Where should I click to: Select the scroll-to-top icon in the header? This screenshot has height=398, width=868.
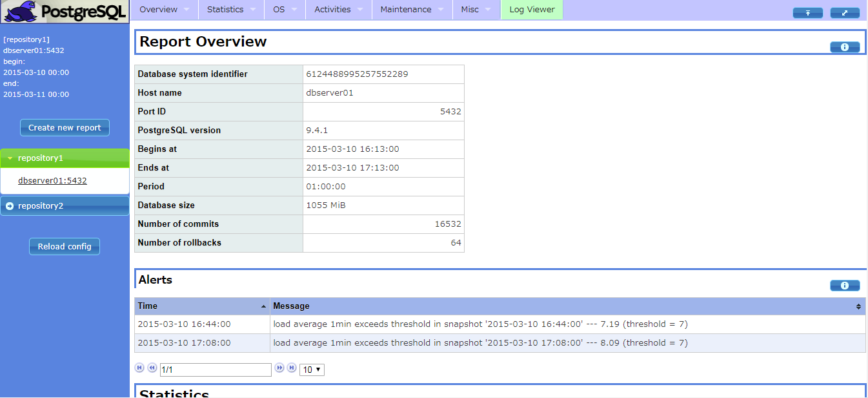tap(807, 12)
